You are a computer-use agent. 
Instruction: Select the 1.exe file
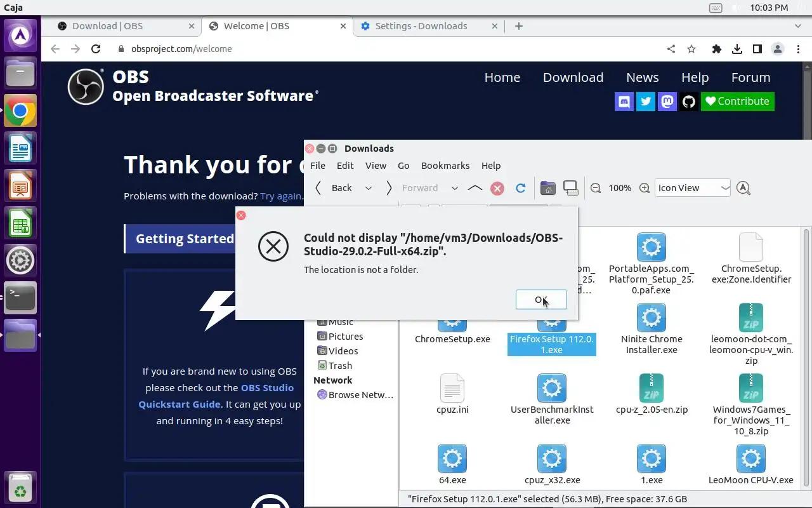click(x=652, y=465)
